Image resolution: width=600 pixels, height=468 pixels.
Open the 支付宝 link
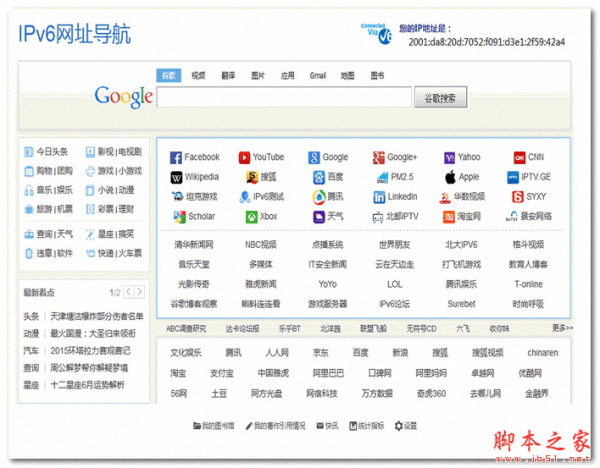pyautogui.click(x=222, y=373)
